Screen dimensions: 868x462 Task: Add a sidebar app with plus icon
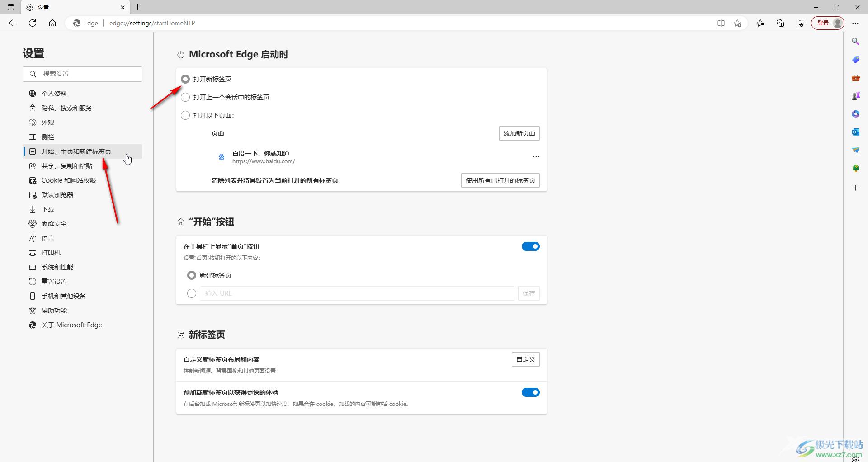click(x=855, y=188)
